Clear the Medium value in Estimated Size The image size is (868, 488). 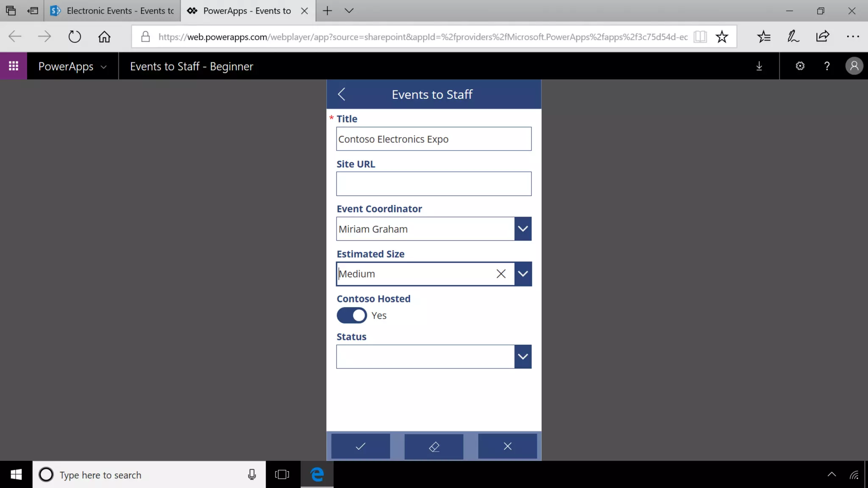[501, 274]
